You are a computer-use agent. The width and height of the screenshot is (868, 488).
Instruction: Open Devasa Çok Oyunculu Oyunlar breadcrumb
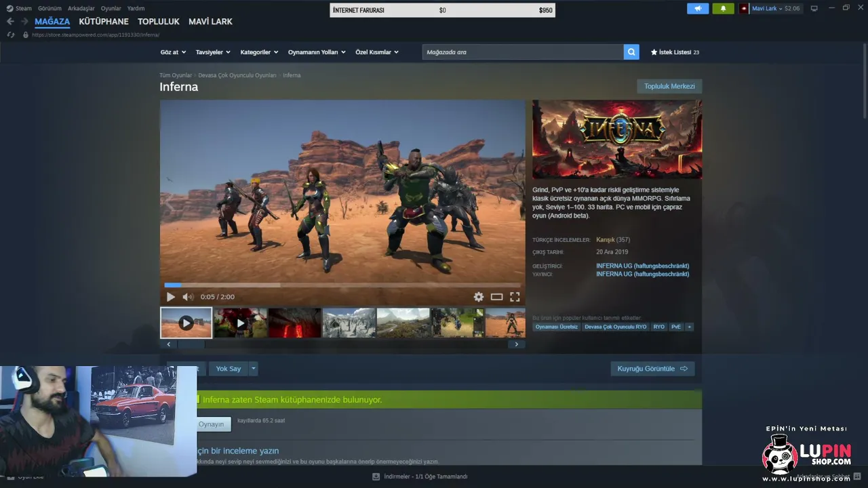tap(237, 75)
